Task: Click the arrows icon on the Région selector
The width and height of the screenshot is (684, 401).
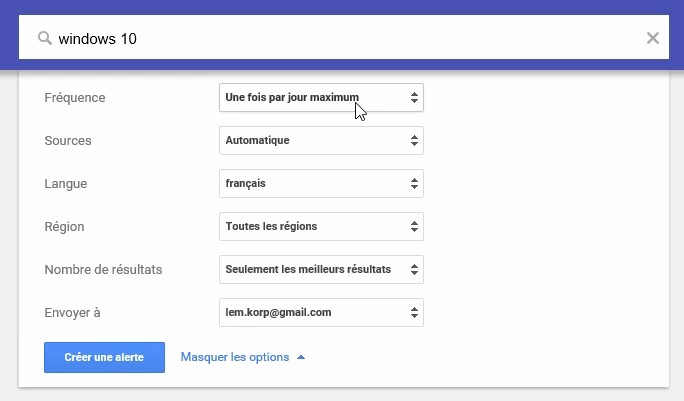Action: coord(414,227)
